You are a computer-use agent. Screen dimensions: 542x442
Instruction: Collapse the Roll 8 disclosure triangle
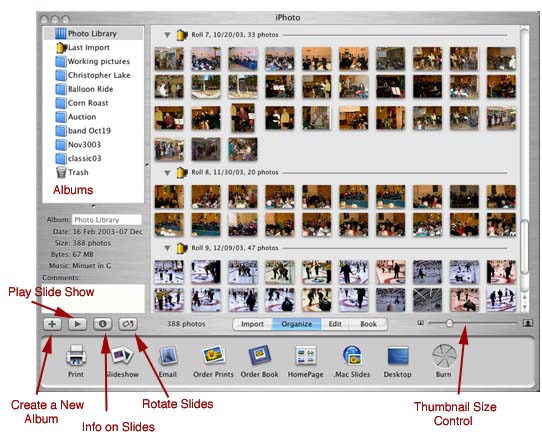tap(167, 172)
